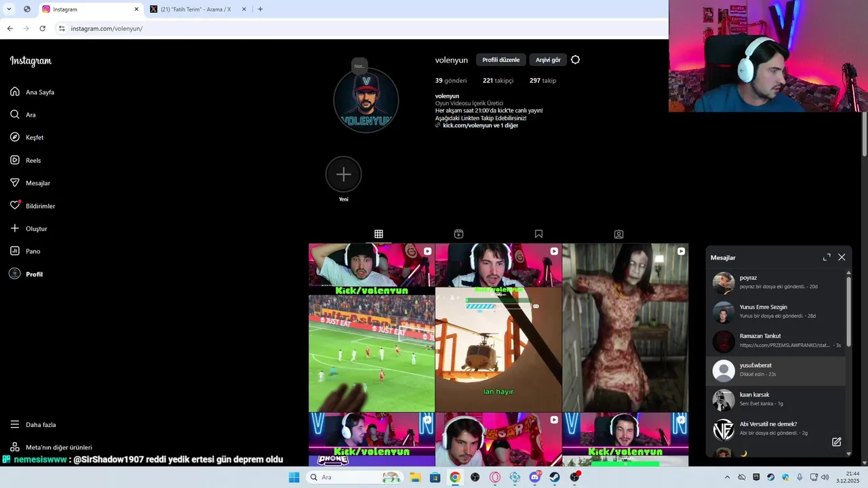
Task: Select the posts grid tab
Action: 378,234
